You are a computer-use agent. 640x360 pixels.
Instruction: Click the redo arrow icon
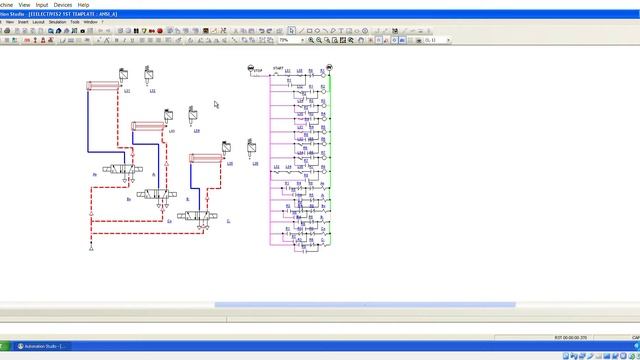coord(269,31)
